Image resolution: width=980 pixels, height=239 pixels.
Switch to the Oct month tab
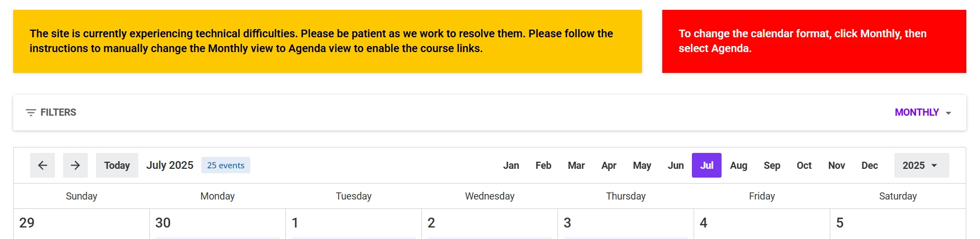[804, 166]
